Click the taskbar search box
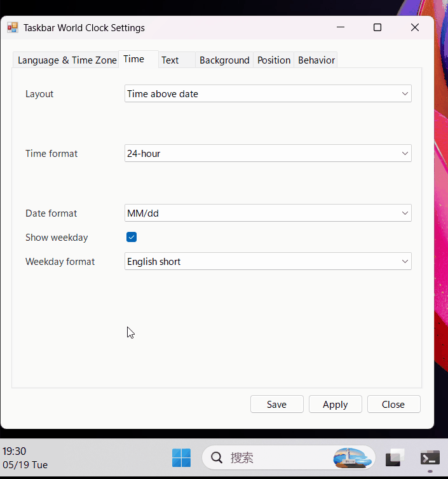Image resolution: width=448 pixels, height=479 pixels. tap(288, 457)
